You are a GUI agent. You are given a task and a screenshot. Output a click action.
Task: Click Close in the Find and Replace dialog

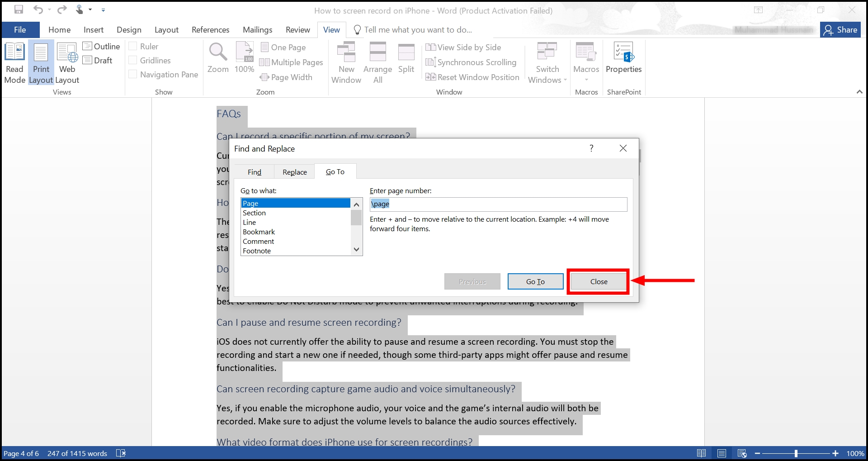pos(599,281)
